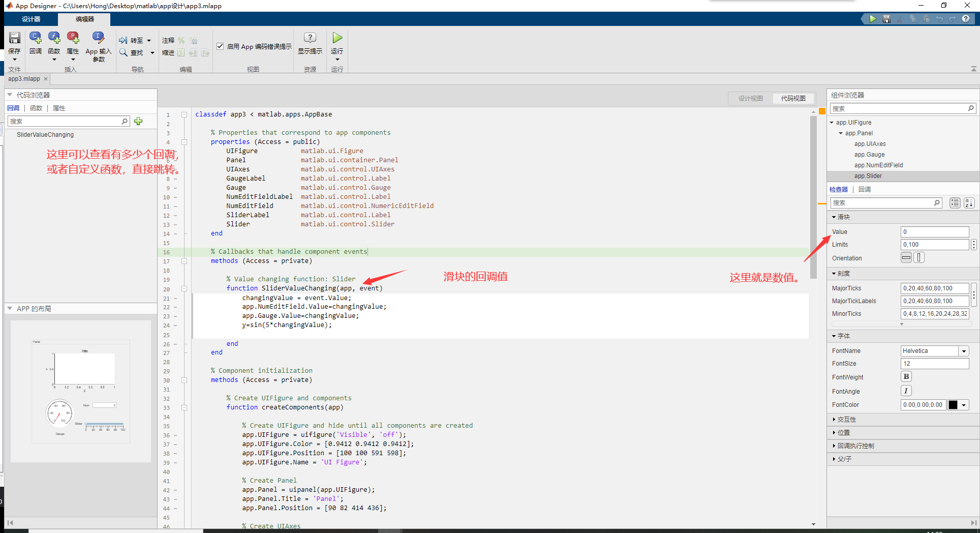
Task: Toggle grouped property view in inspector
Action: (x=955, y=203)
